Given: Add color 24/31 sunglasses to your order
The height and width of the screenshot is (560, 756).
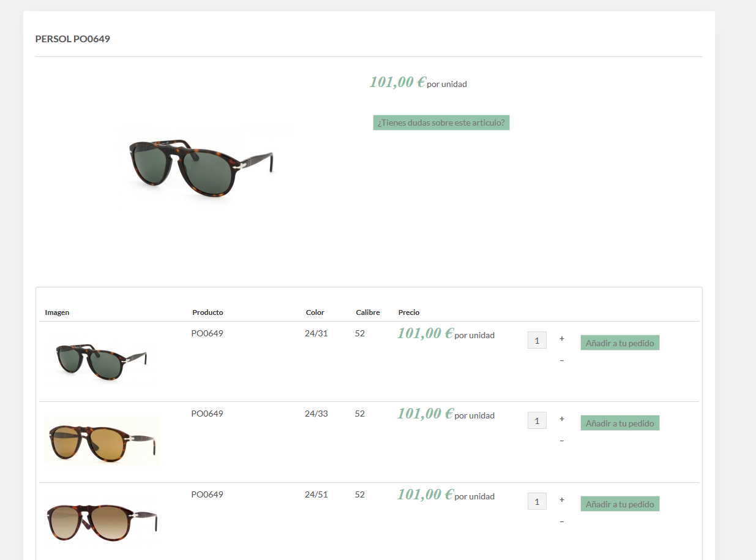Looking at the screenshot, I should tap(619, 343).
